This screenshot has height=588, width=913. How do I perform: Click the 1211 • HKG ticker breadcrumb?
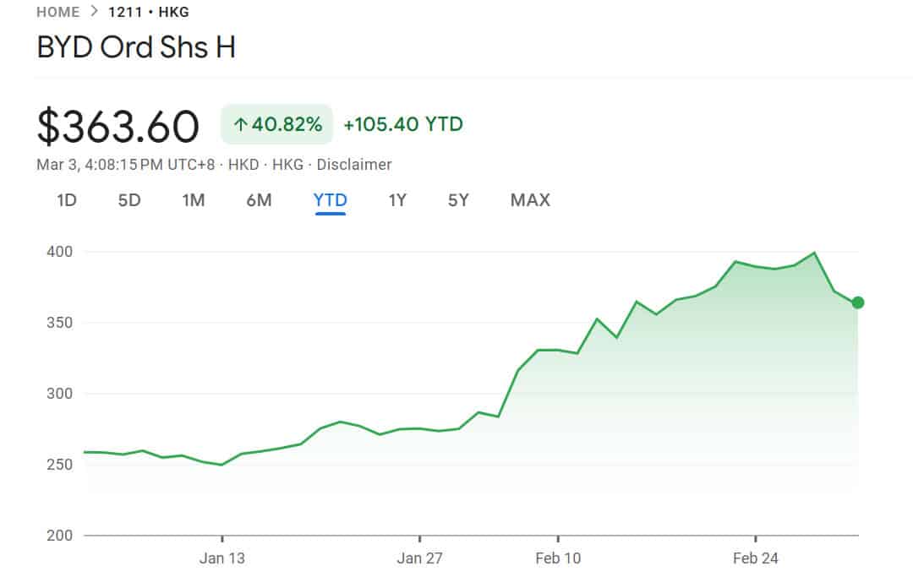[148, 12]
